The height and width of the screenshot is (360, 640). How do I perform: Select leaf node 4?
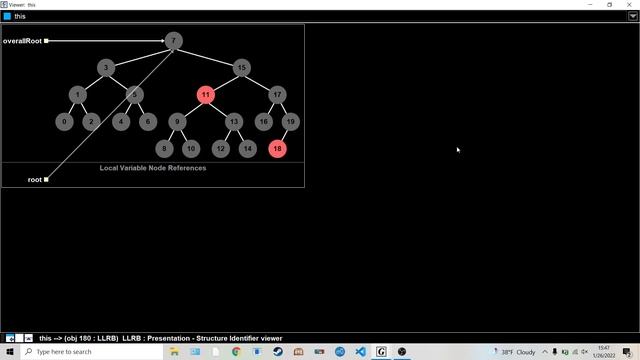click(121, 122)
